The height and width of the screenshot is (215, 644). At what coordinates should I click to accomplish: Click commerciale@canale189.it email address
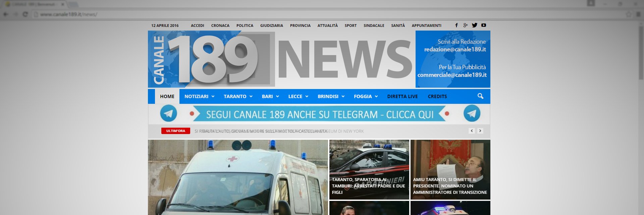pos(452,75)
